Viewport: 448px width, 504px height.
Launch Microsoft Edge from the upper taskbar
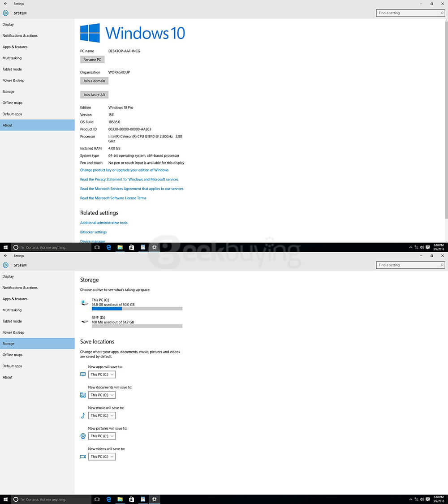coord(108,247)
